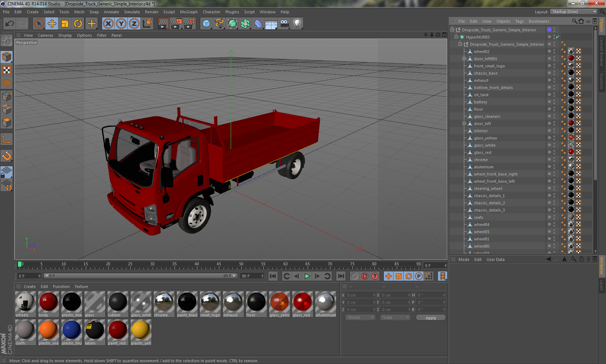
Task: Open the Object Manager Tags menu
Action: tap(519, 21)
